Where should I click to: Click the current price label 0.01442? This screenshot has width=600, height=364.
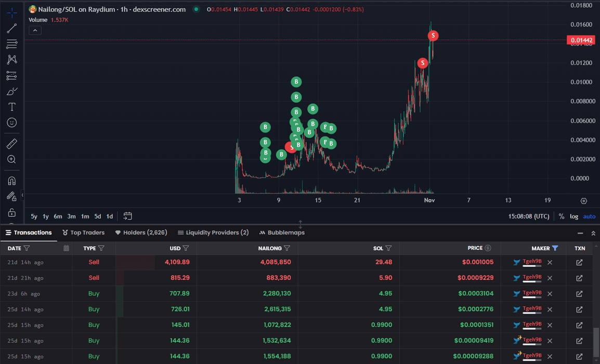pos(581,40)
